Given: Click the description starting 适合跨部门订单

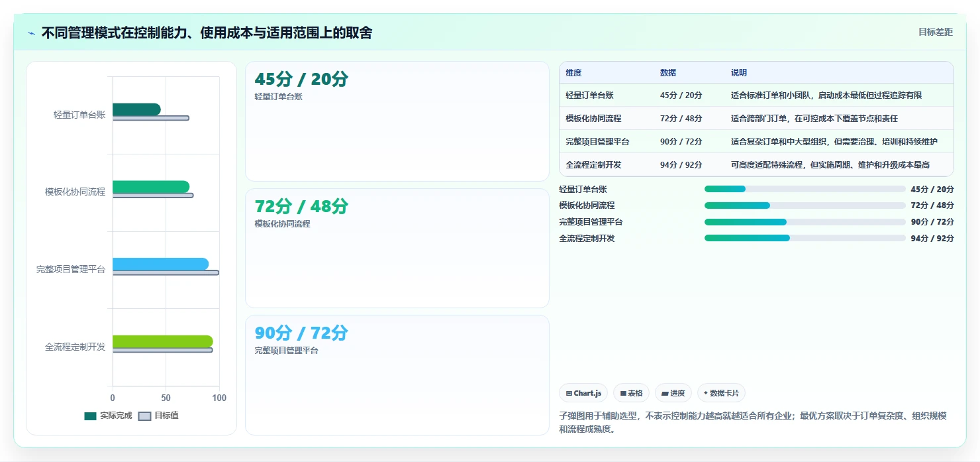Looking at the screenshot, I should coord(814,119).
